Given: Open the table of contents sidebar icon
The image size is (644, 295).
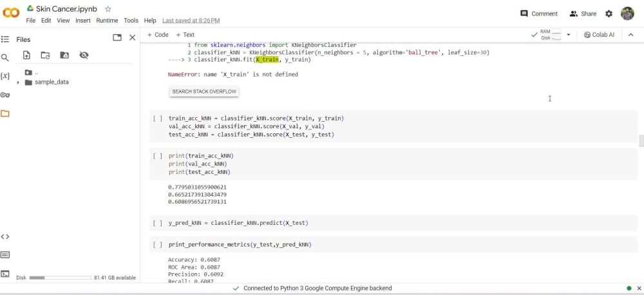Looking at the screenshot, I should tap(5, 39).
